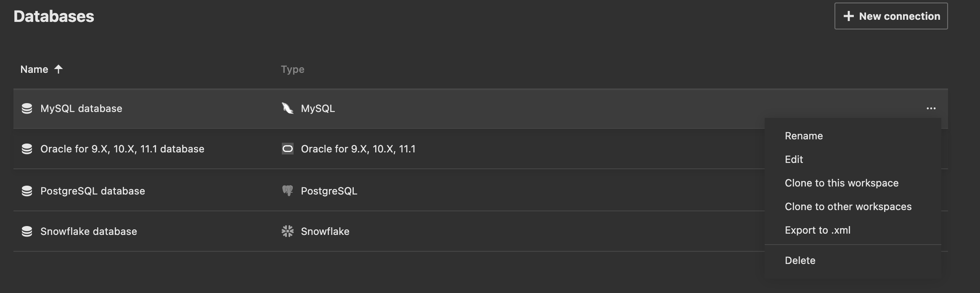
Task: Click the Oracle type icon
Action: click(288, 149)
